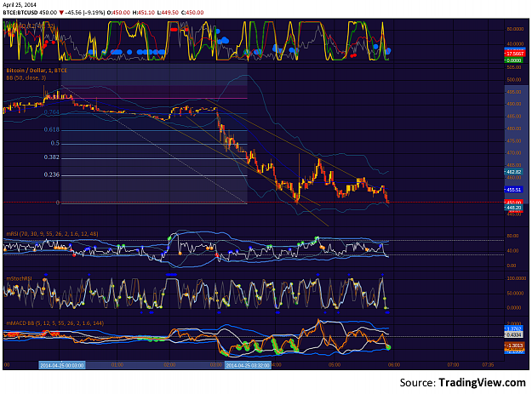Click the 0.618 Fibonacci level label
Screen dimensions: 532x394
click(52, 129)
